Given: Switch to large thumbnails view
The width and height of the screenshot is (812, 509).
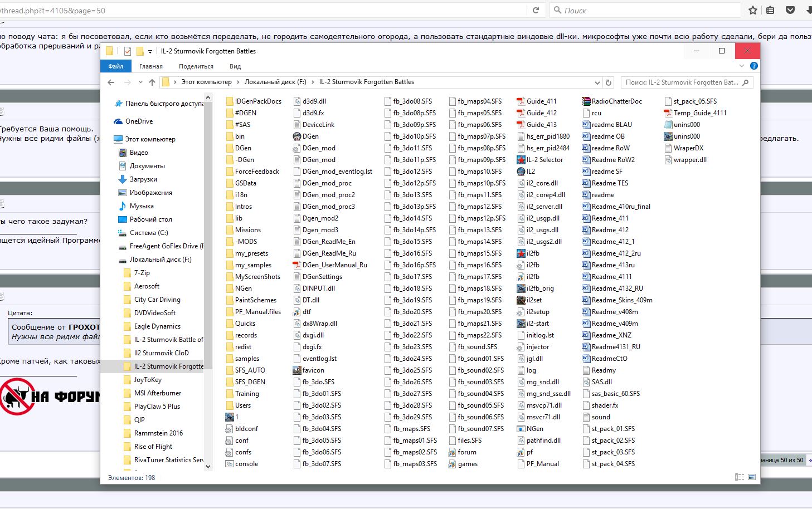Looking at the screenshot, I should [x=751, y=477].
